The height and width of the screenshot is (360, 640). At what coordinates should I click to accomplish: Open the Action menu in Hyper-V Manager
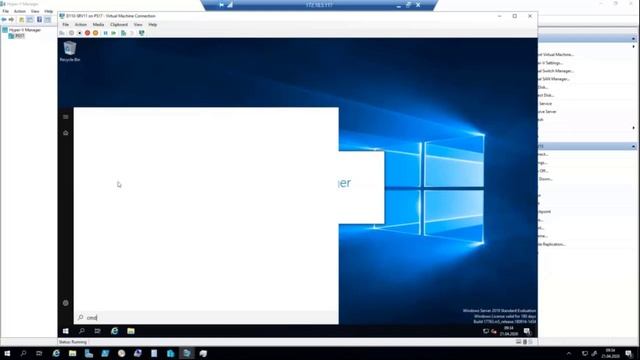[x=20, y=11]
